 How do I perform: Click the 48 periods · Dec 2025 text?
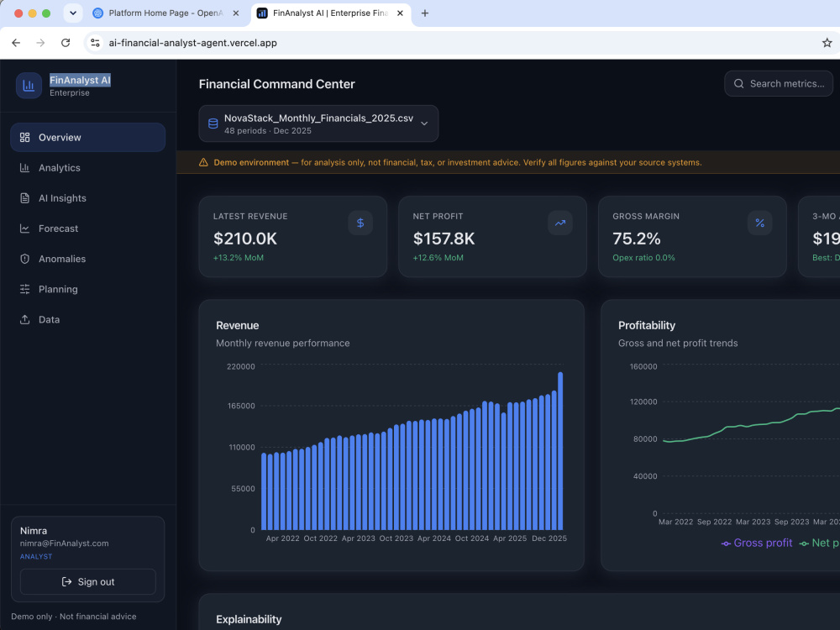pyautogui.click(x=268, y=131)
